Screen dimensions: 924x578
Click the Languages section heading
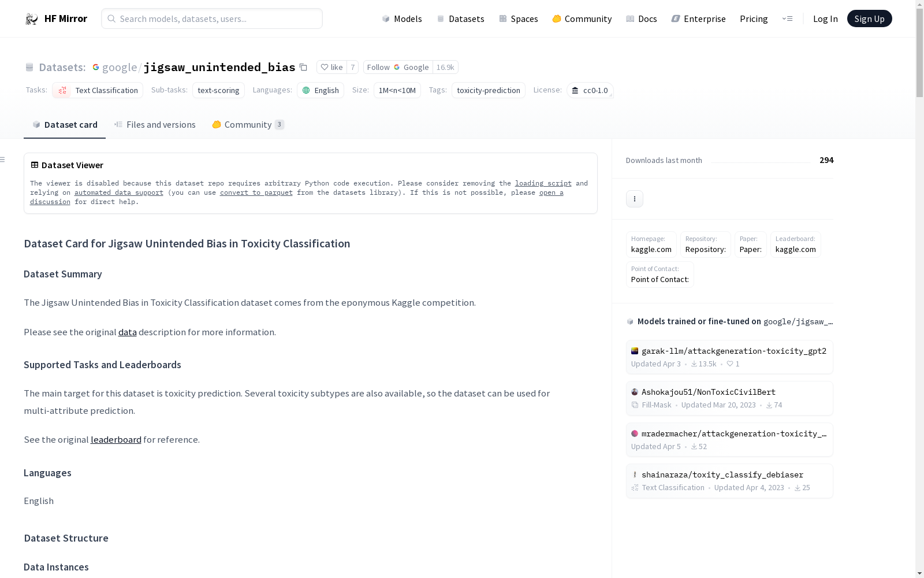click(x=47, y=473)
